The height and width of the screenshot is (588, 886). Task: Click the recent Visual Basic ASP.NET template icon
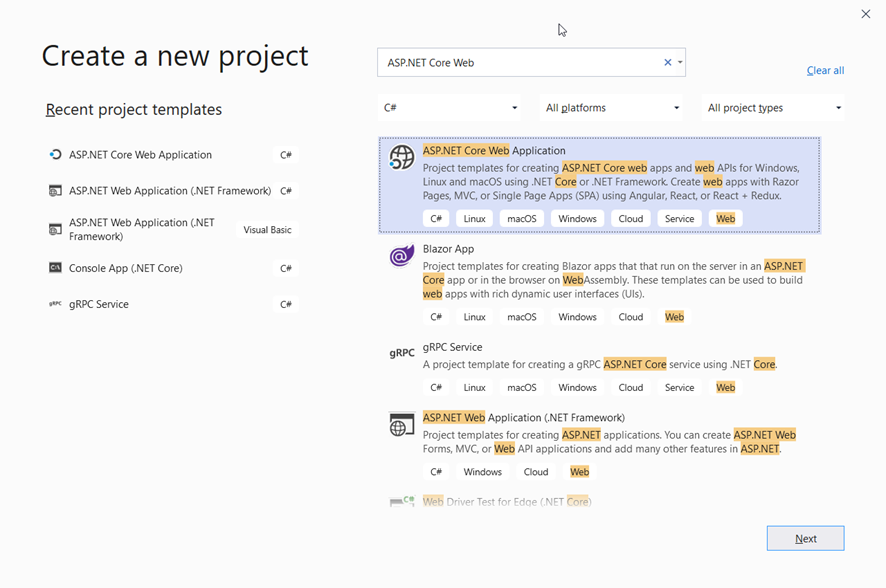click(x=55, y=229)
